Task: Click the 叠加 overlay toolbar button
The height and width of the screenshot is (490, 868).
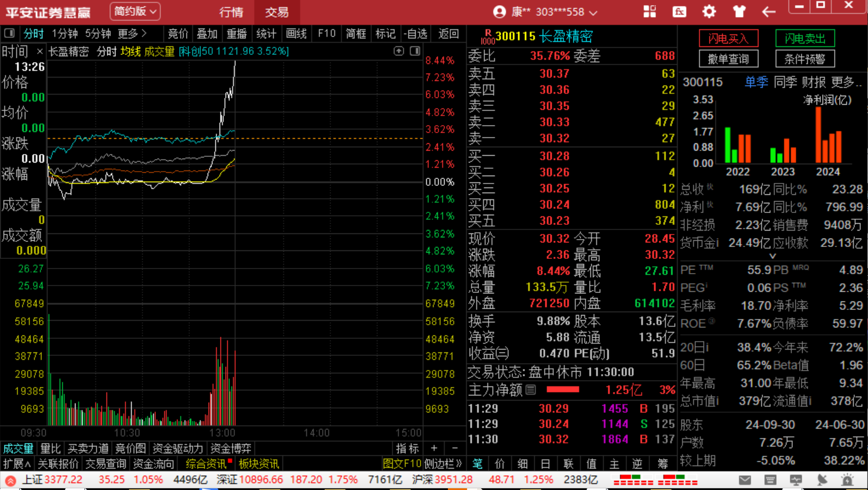Action: [207, 34]
